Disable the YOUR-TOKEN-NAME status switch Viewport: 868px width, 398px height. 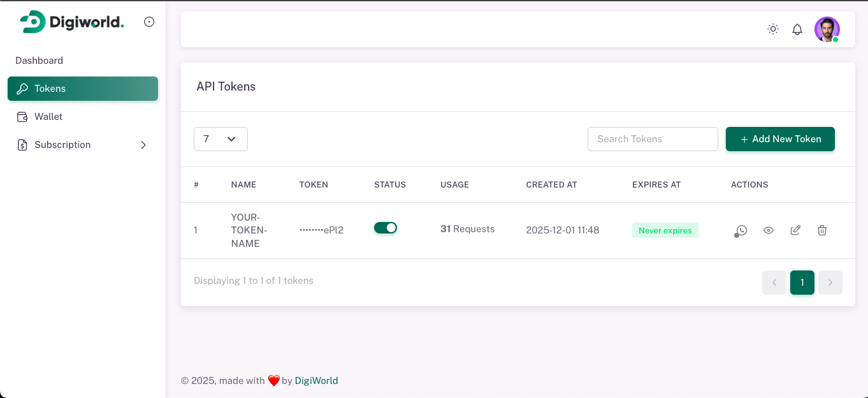(386, 228)
